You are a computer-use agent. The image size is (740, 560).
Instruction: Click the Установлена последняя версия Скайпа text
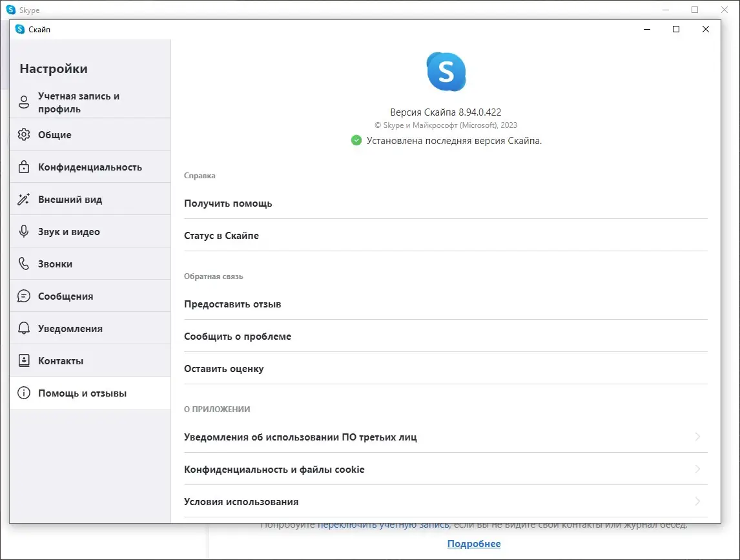pyautogui.click(x=454, y=141)
